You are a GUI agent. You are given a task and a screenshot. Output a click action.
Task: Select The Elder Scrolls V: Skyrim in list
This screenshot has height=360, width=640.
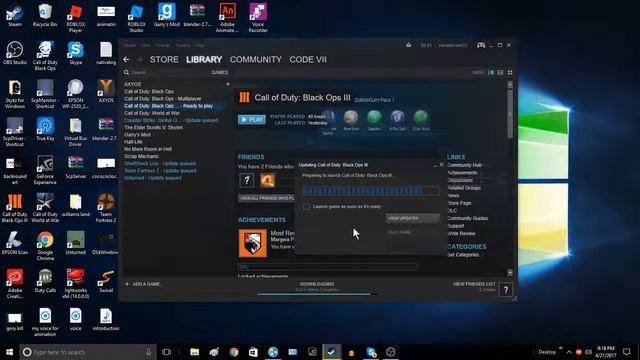tap(153, 127)
